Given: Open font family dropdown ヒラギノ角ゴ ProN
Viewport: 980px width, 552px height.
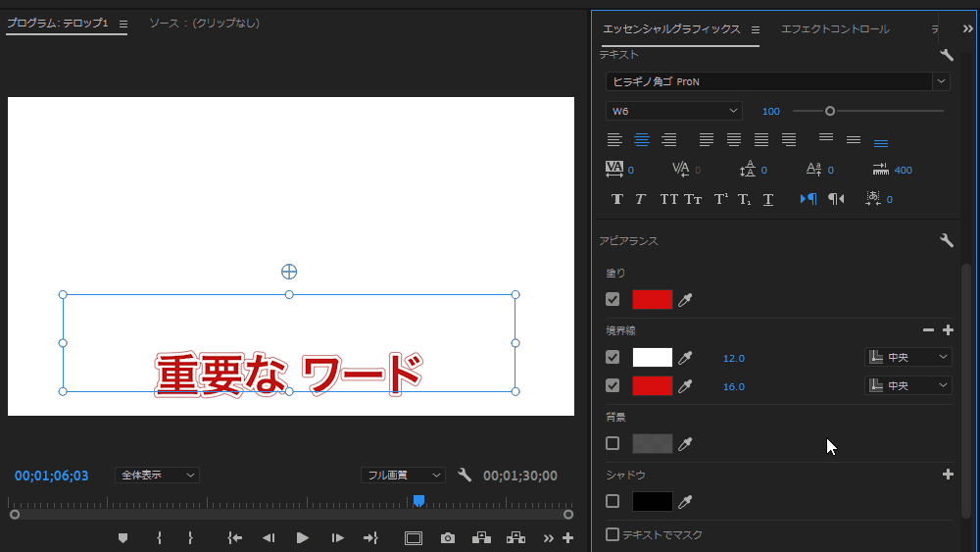Looking at the screenshot, I should point(777,82).
